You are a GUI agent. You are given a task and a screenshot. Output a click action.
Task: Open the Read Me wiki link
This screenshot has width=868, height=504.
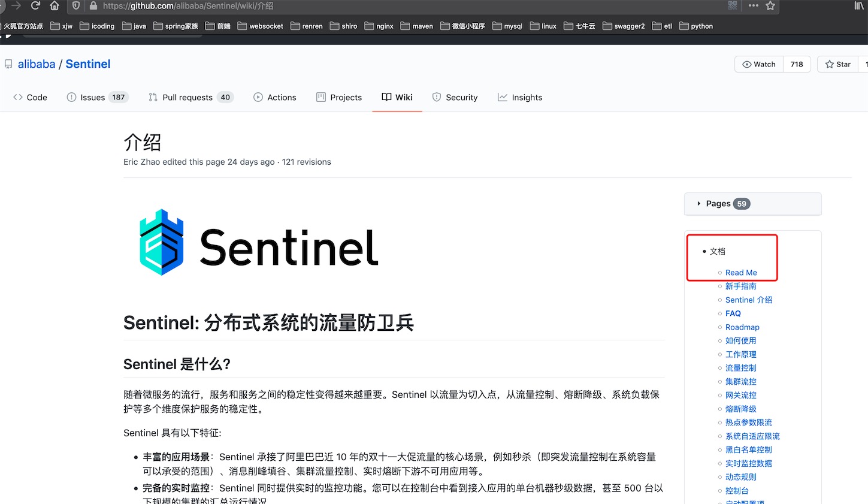point(741,273)
